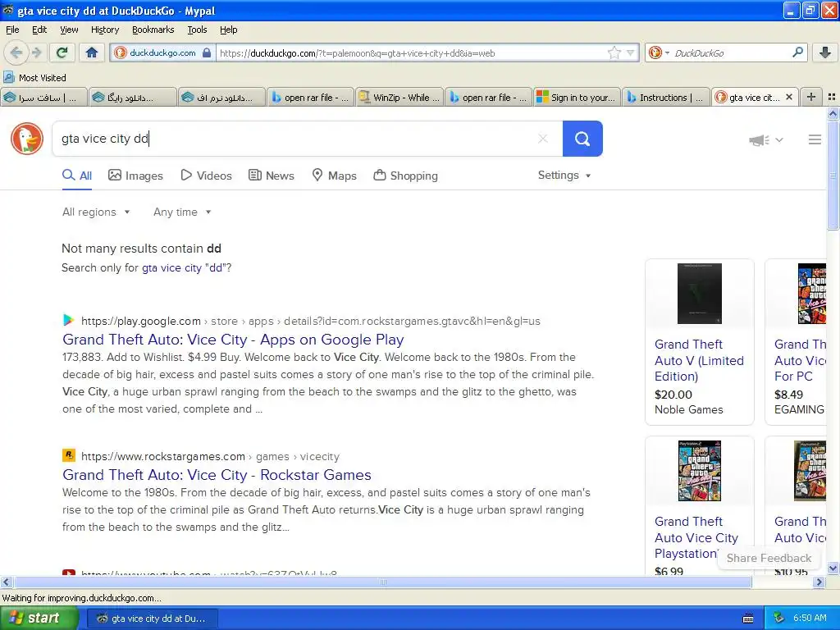The height and width of the screenshot is (630, 840).
Task: Switch to the Images search tab
Action: (135, 176)
